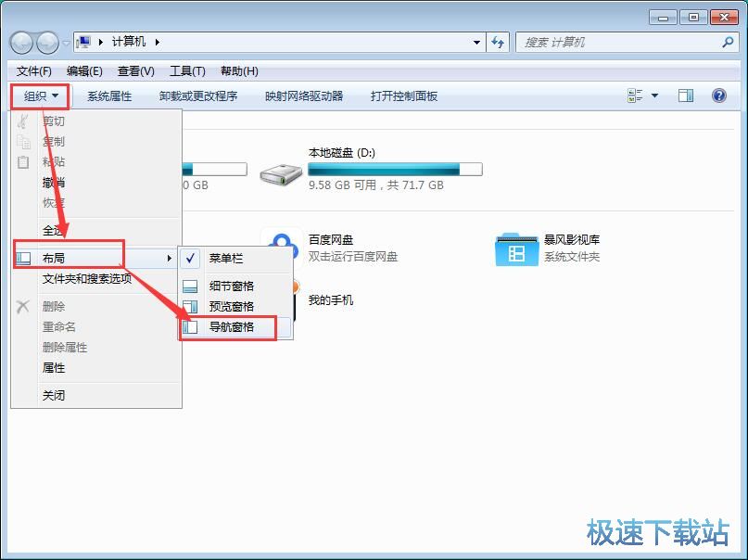This screenshot has width=748, height=560.
Task: Open the 文件(F) menu
Action: [x=34, y=71]
